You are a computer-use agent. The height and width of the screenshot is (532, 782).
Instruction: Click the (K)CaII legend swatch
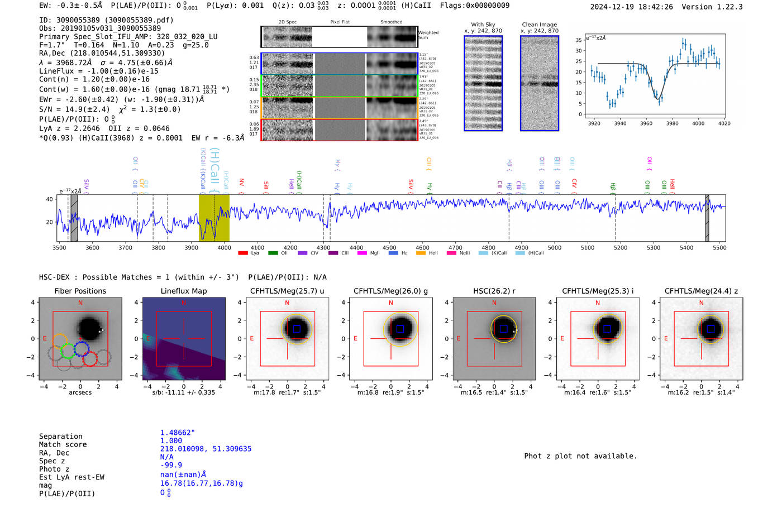tap(483, 253)
